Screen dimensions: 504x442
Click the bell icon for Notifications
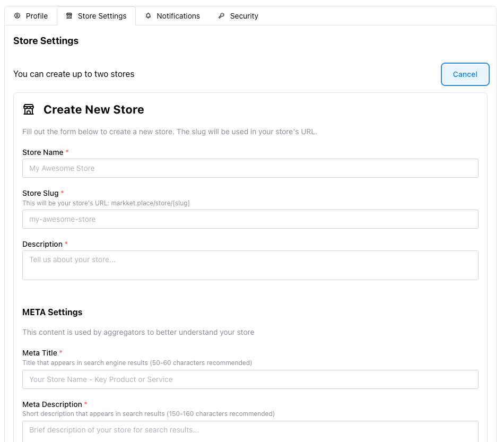click(x=148, y=16)
